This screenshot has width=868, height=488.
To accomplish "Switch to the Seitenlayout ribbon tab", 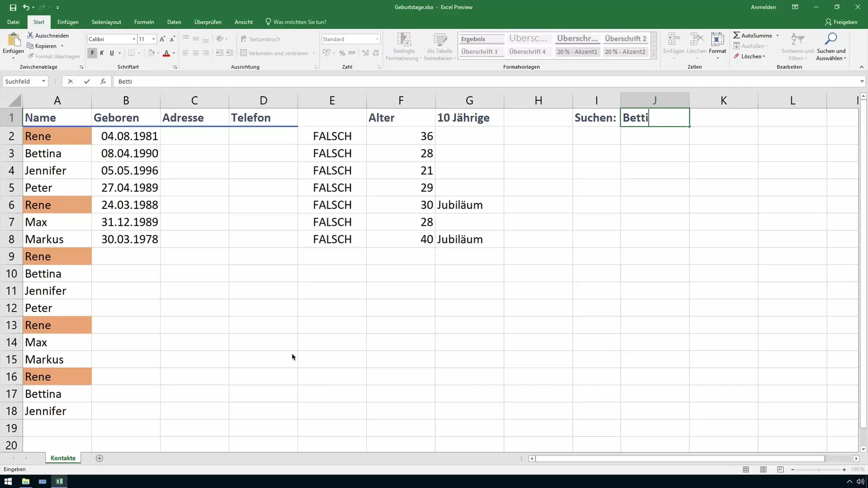I will point(106,22).
